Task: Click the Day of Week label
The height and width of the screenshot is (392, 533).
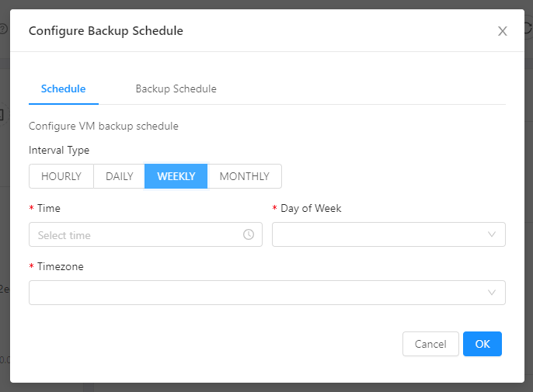Action: (x=311, y=208)
